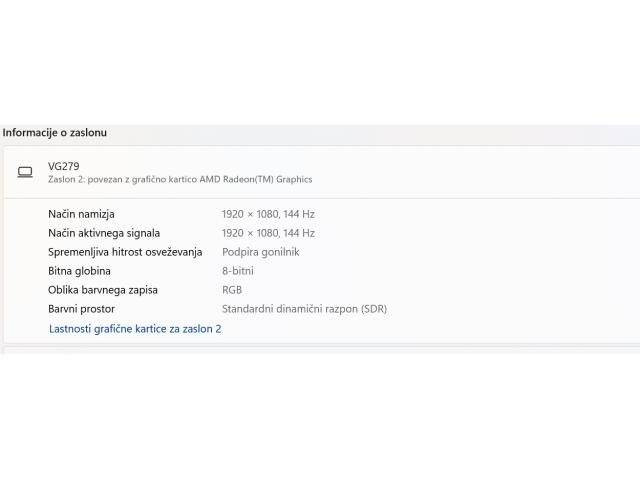Click the empty white area above the heading
The image size is (640, 480).
click(320, 60)
